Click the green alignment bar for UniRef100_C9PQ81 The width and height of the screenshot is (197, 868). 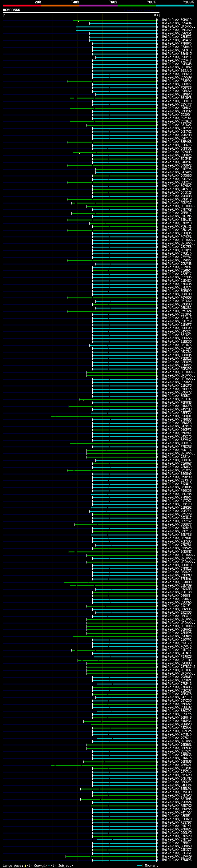[104, 416]
